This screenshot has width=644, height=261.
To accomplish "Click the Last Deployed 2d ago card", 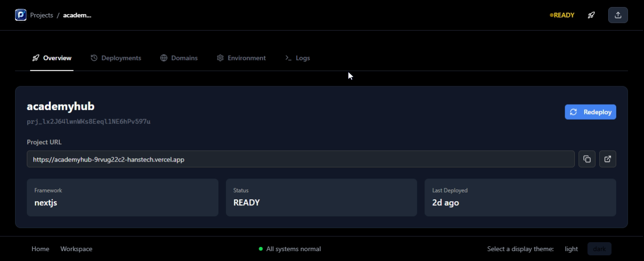I will tap(520, 197).
